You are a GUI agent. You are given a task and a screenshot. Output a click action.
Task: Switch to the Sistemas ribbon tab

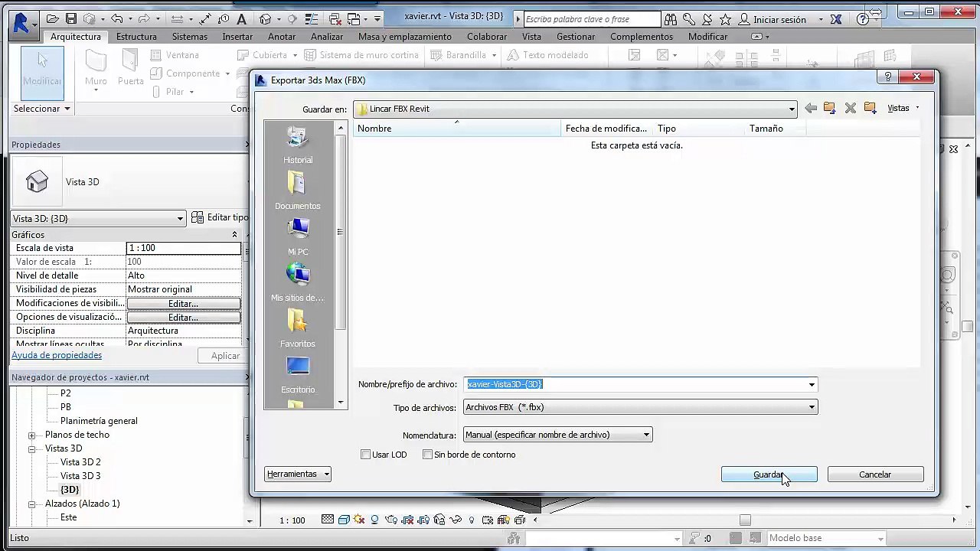tap(189, 37)
